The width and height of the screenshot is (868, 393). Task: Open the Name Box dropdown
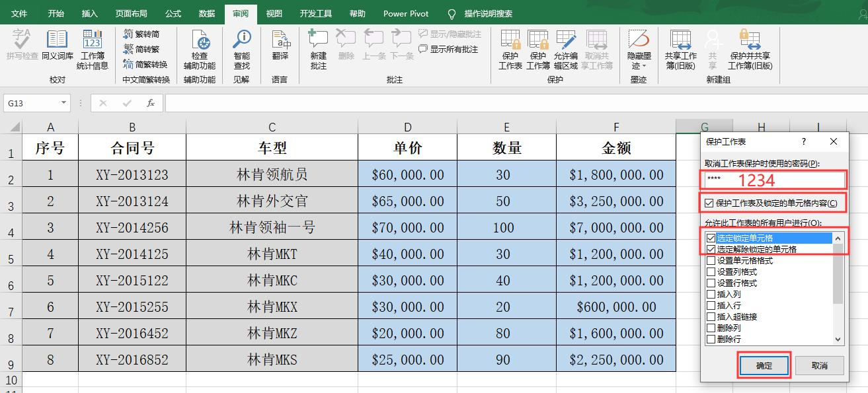coord(63,104)
